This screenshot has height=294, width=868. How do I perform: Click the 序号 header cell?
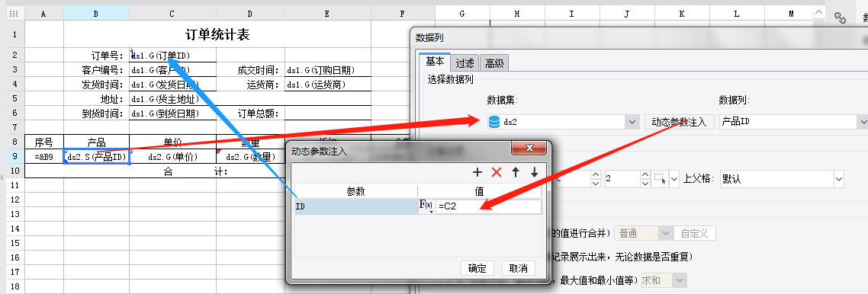(x=44, y=142)
